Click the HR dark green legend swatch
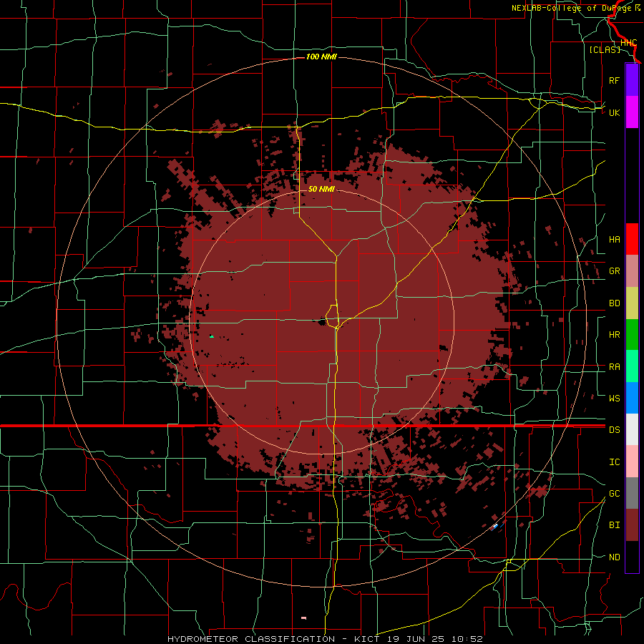The width and height of the screenshot is (644, 644). (x=632, y=335)
